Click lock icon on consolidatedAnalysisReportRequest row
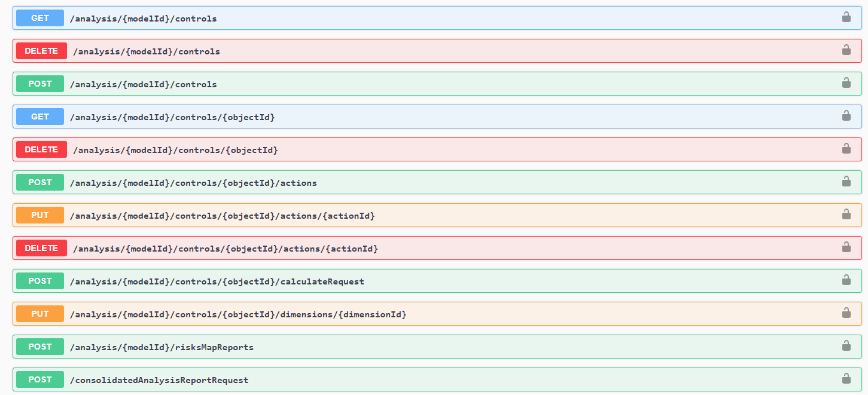This screenshot has height=395, width=868. pyautogui.click(x=846, y=379)
